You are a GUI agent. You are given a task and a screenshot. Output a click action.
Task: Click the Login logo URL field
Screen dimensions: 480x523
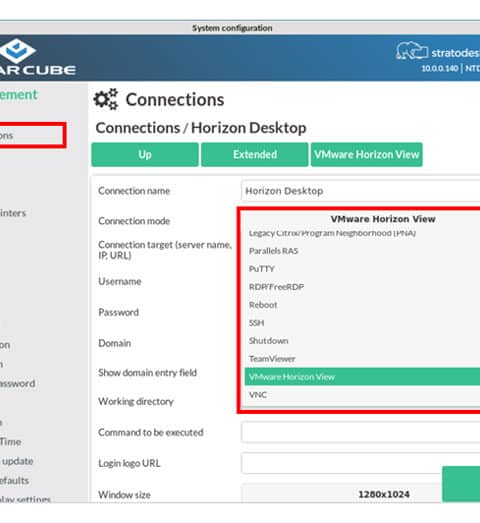pos(360,463)
